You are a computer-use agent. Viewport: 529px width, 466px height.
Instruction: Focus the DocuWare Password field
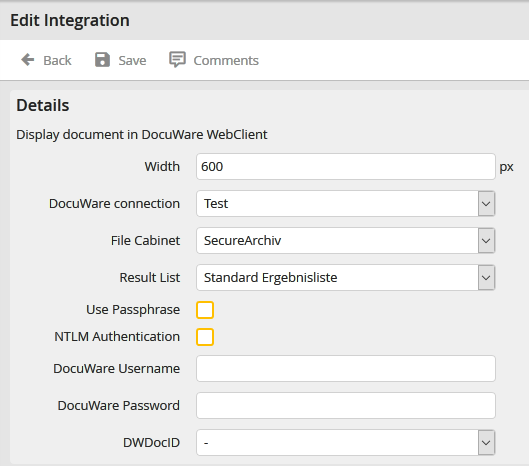click(x=346, y=405)
